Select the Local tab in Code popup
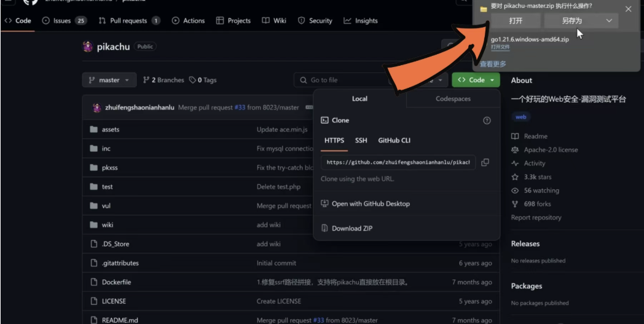 (x=359, y=99)
